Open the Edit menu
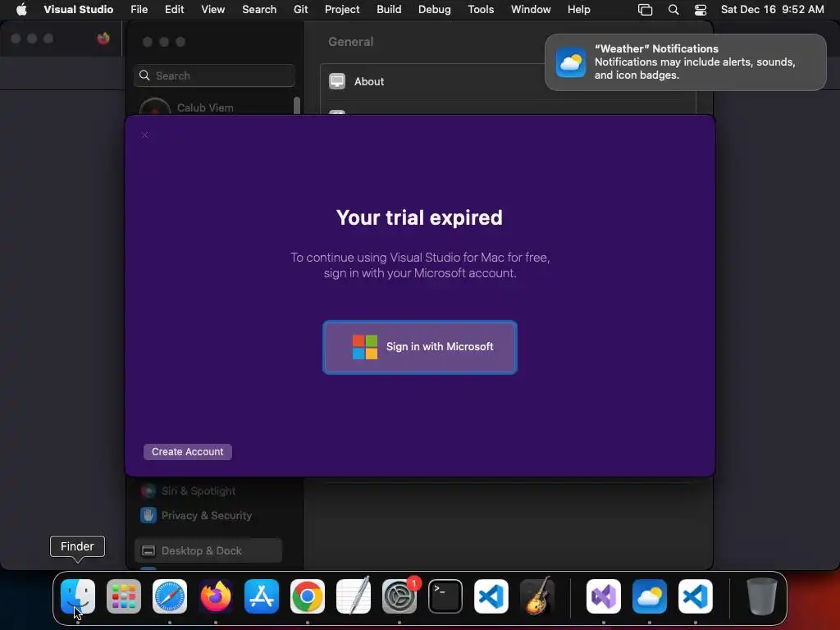This screenshot has width=840, height=630. click(x=174, y=9)
